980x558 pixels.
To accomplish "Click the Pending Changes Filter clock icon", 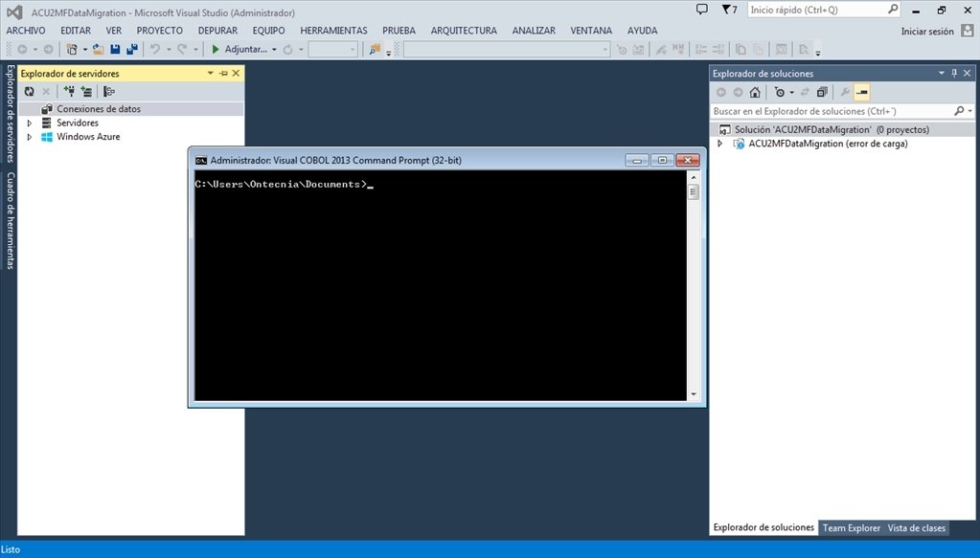I will point(780,93).
